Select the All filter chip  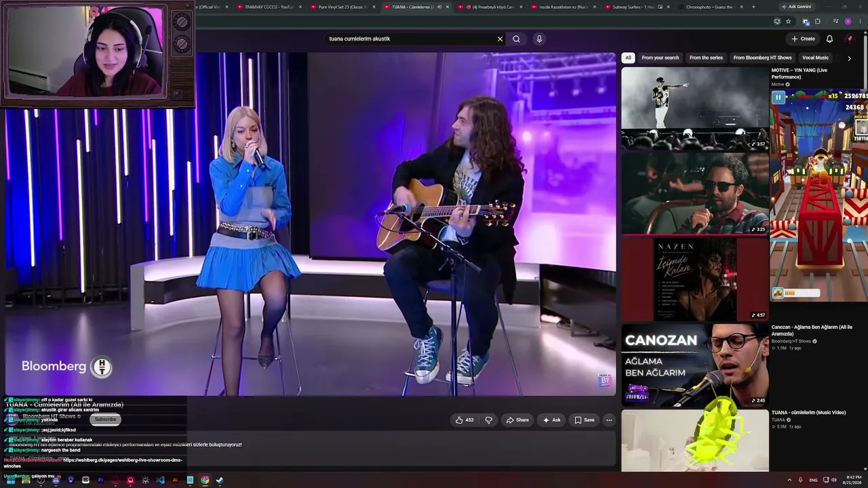point(628,58)
